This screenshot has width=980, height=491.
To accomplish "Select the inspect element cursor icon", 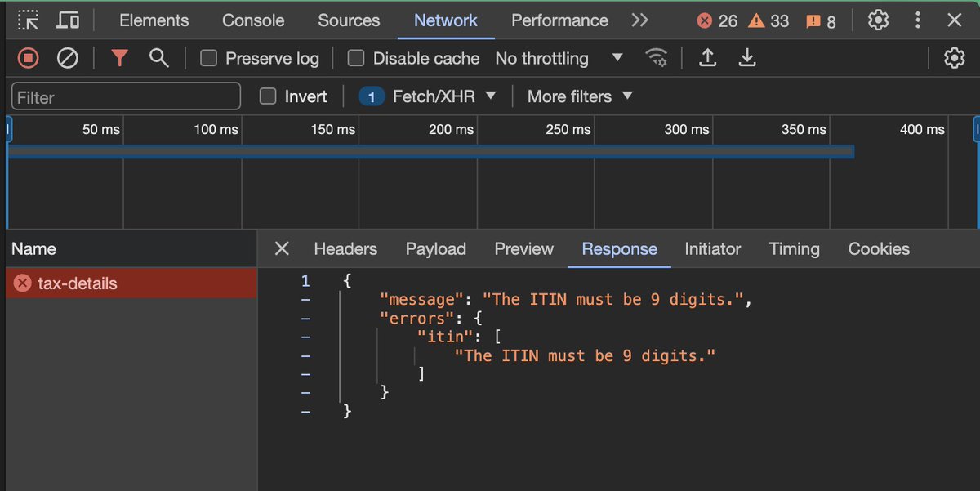I will tap(28, 20).
